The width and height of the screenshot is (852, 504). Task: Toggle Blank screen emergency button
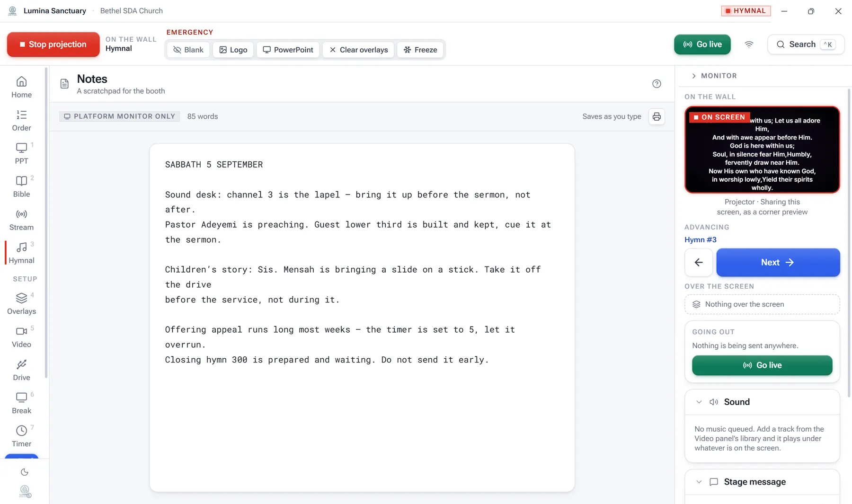(188, 50)
